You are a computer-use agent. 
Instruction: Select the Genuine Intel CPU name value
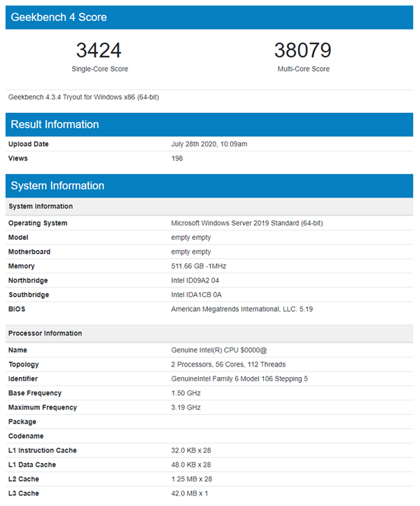click(x=218, y=350)
